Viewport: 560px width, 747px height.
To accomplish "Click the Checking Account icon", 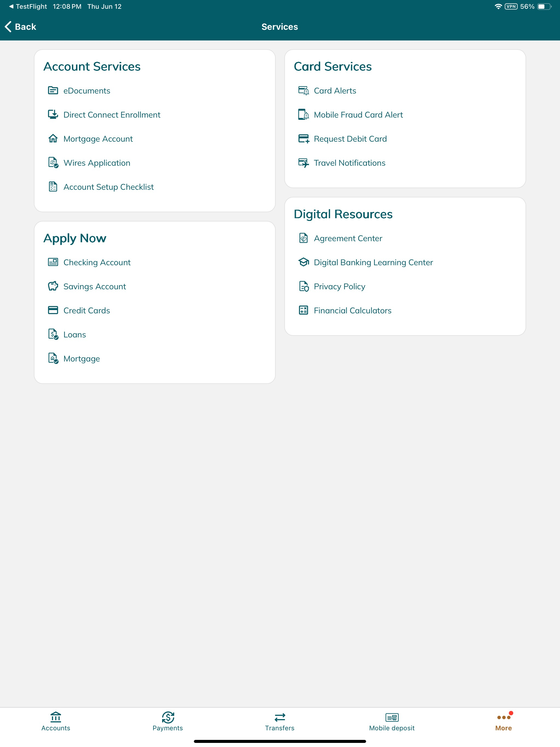I will (x=53, y=262).
